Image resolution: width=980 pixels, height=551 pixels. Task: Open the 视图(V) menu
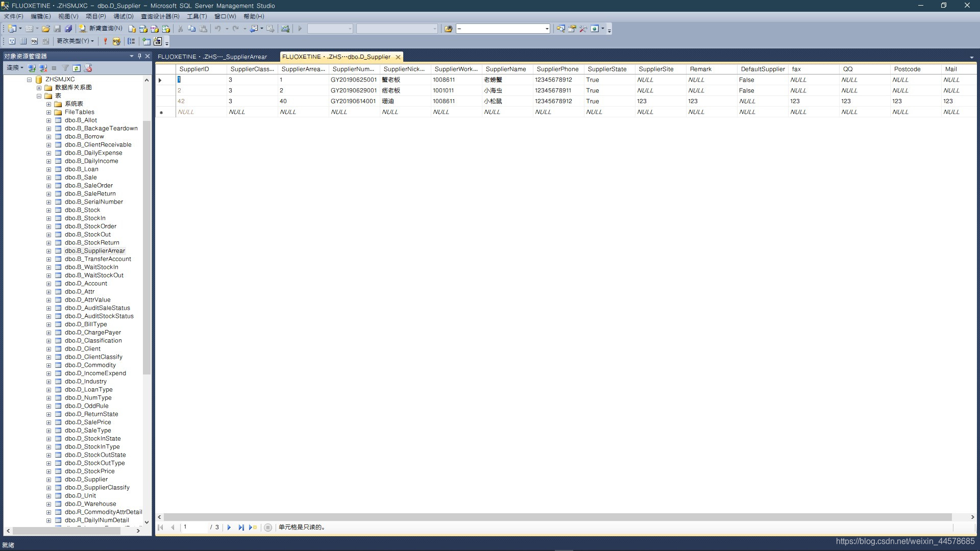click(x=68, y=16)
